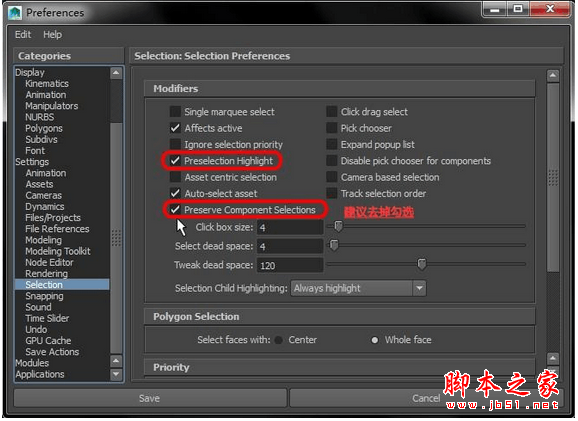Select NURBS category

tap(39, 117)
